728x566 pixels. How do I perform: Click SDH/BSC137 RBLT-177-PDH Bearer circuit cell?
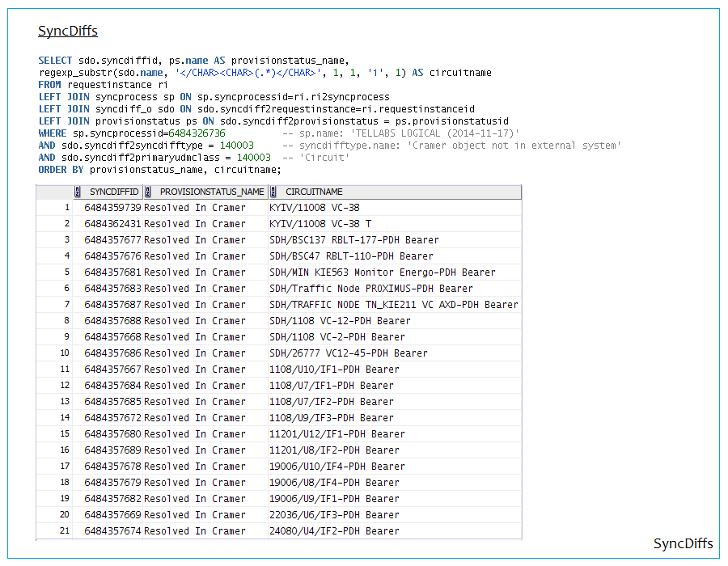353,240
